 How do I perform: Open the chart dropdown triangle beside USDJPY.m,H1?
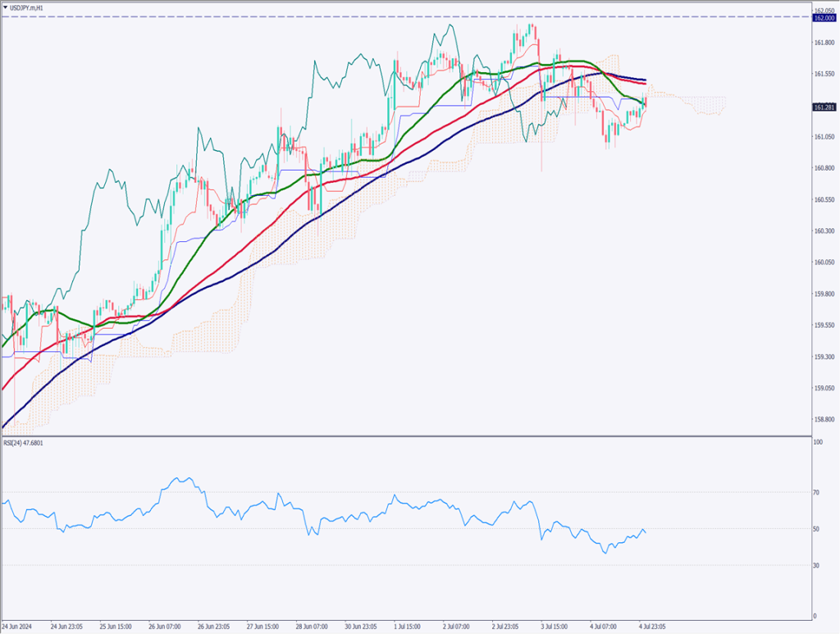click(x=6, y=7)
